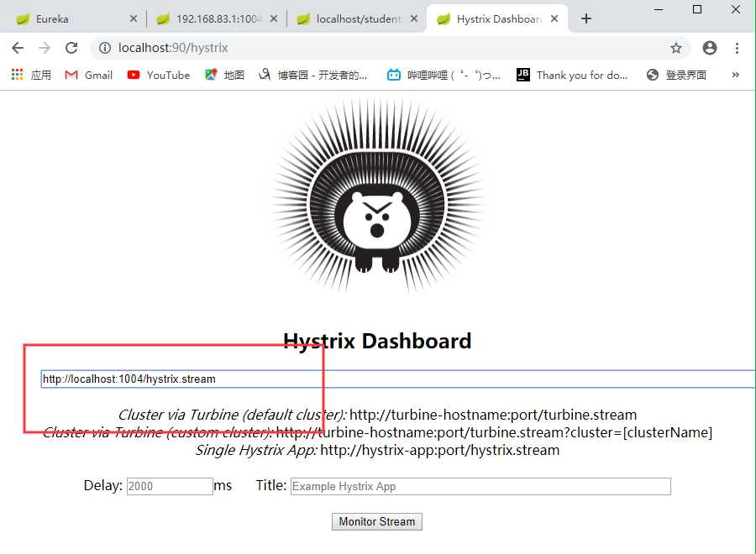Open the 哔哩哔哩 bookmark
756x554 pixels.
pos(444,75)
